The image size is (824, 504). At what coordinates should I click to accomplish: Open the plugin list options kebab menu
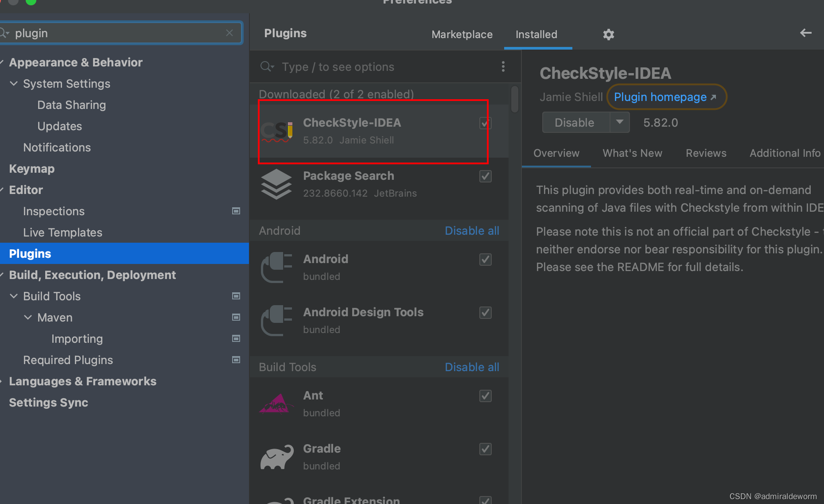503,66
